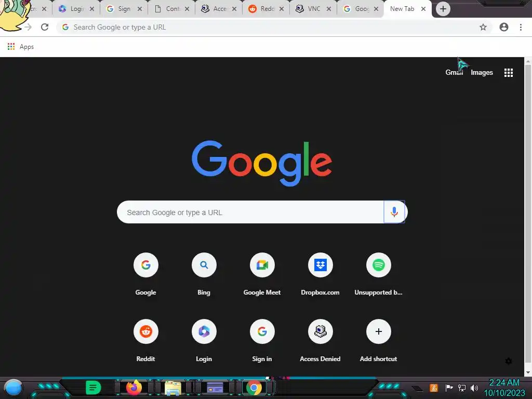Open Google apps grid on page
Image resolution: width=532 pixels, height=399 pixels.
click(508, 73)
